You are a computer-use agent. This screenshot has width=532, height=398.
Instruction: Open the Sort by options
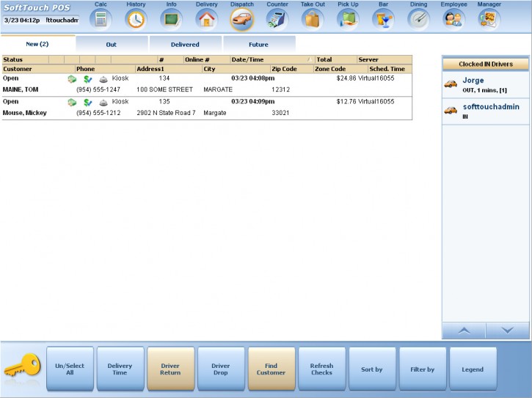(372, 369)
